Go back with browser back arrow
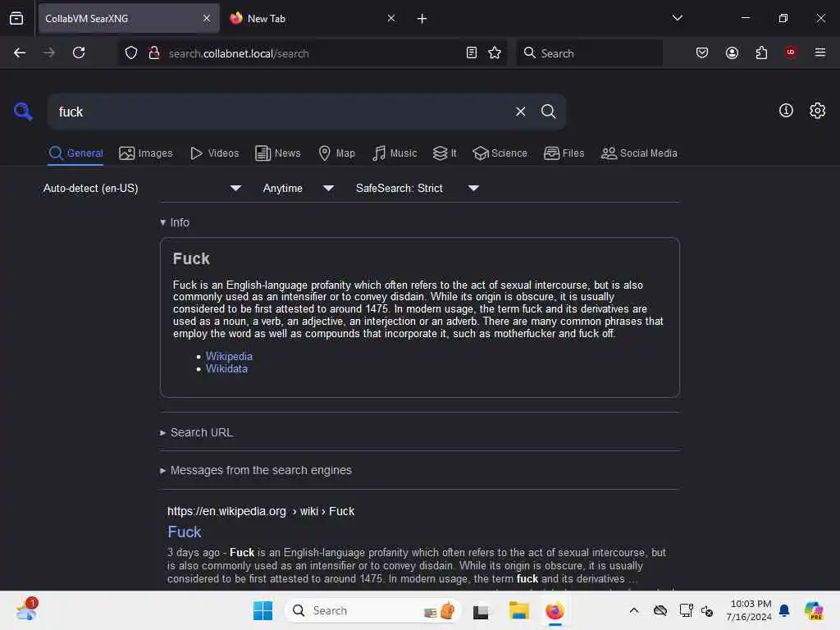Image resolution: width=840 pixels, height=630 pixels. [20, 52]
